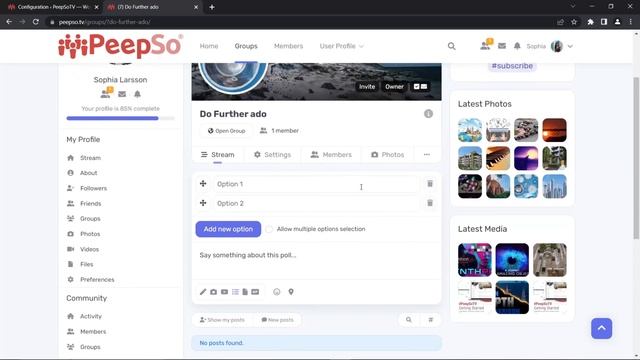Open the #subscribe hashtag link
Screen dimensions: 640x360
(x=512, y=66)
